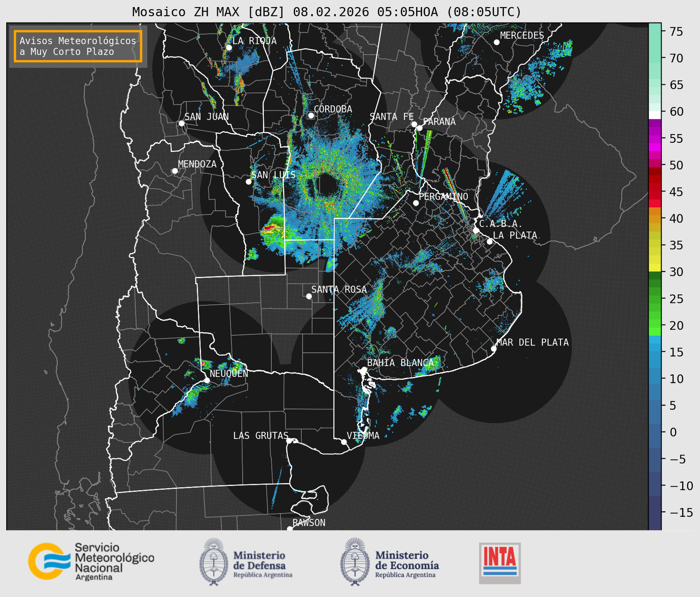This screenshot has height=597, width=700.
Task: Select the Córdoba city marker dot
Action: [311, 115]
